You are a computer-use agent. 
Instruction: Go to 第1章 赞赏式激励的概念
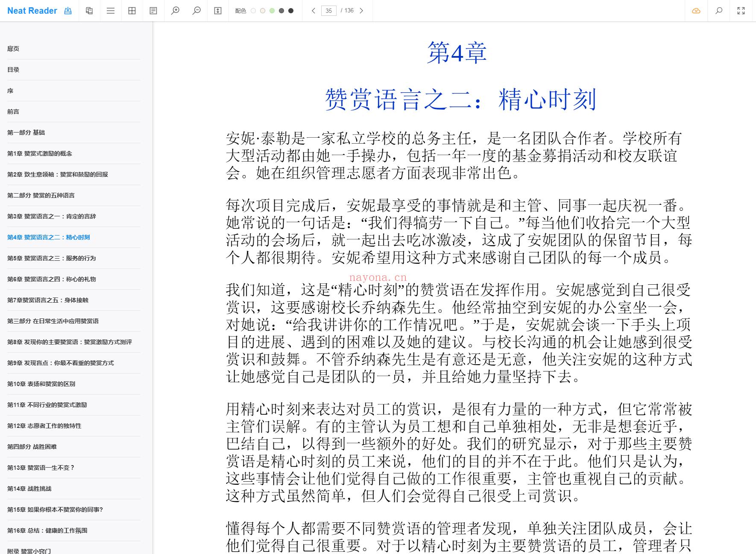(40, 153)
